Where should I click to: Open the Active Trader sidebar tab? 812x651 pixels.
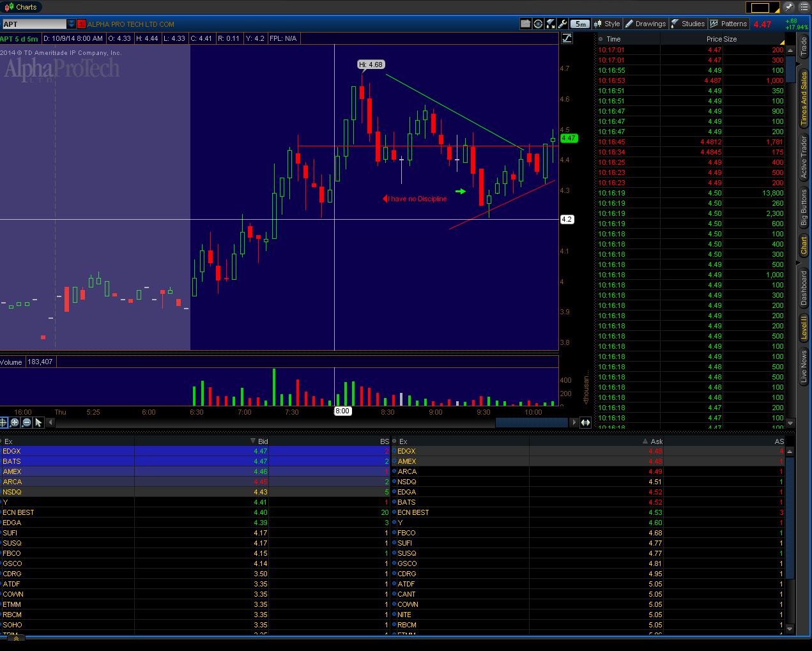pos(804,157)
